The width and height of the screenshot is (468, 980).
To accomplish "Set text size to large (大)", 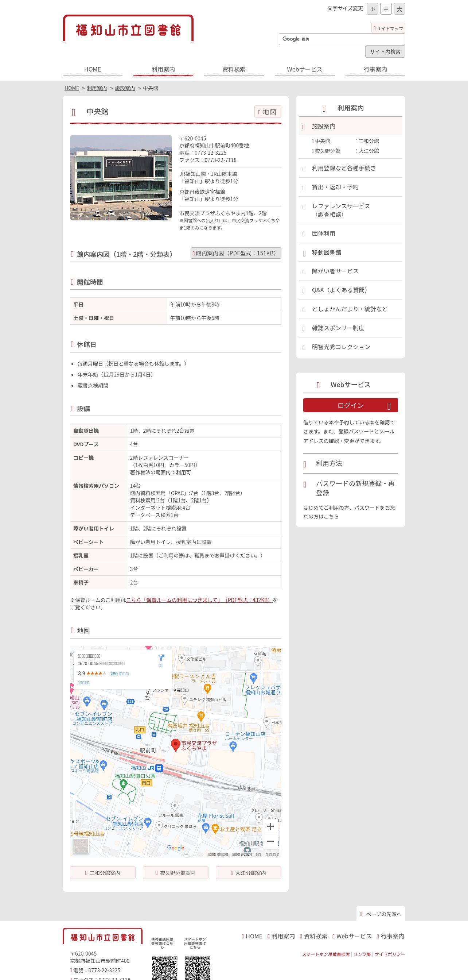I will point(399,9).
